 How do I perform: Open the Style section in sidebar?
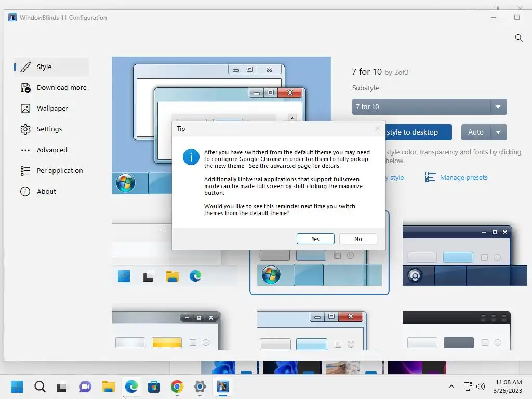tap(51, 67)
